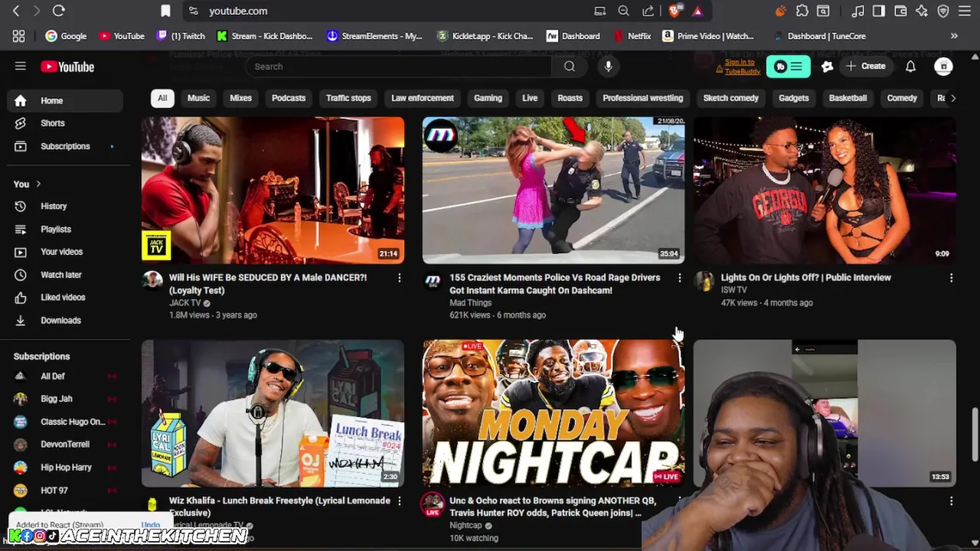Screen dimensions: 980x551
Task: Click the TubeBuddy green menu icon
Action: [788, 67]
